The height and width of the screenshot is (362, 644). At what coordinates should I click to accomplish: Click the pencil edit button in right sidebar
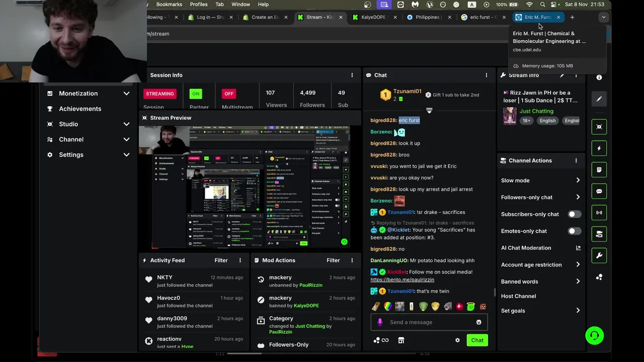[599, 99]
